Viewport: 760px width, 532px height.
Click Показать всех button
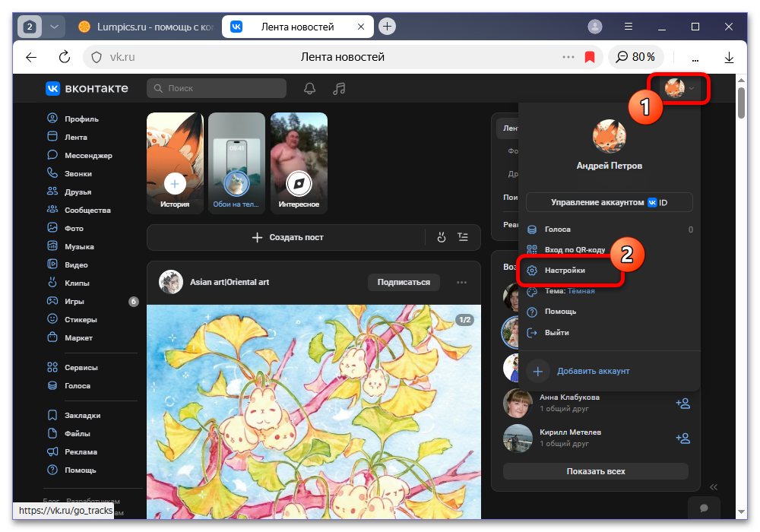596,471
